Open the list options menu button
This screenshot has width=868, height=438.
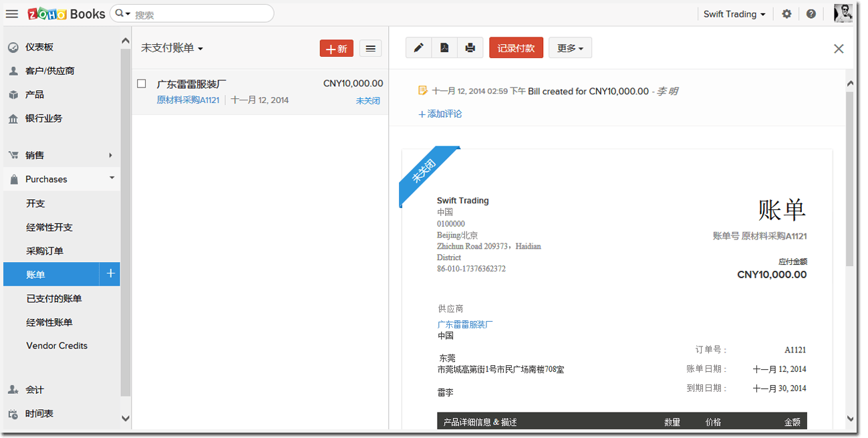pyautogui.click(x=370, y=48)
